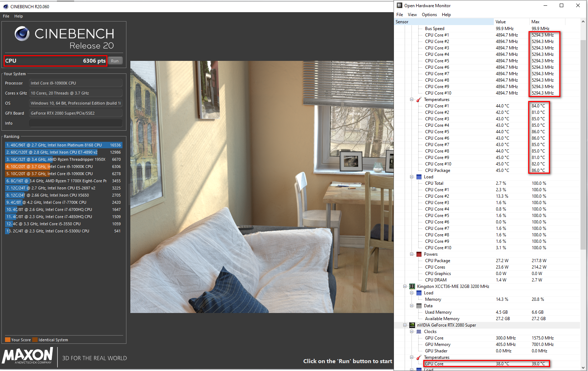
Task: Click the Open Hardware Monitor title bar icon
Action: (400, 5)
